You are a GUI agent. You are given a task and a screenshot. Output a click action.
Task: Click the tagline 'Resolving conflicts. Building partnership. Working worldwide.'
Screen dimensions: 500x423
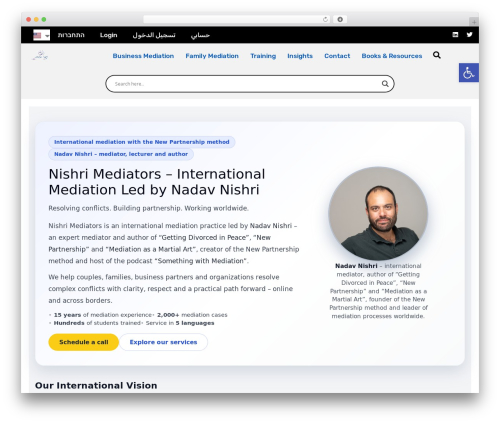[149, 208]
